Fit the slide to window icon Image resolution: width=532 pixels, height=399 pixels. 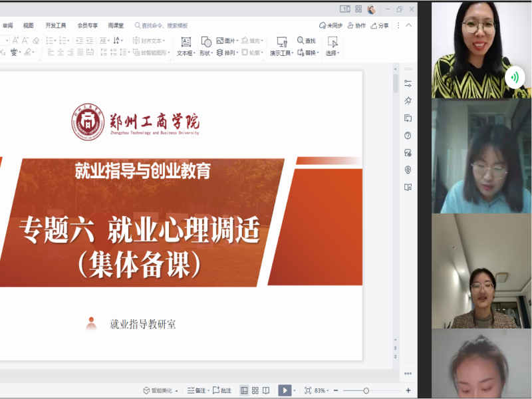coord(308,390)
